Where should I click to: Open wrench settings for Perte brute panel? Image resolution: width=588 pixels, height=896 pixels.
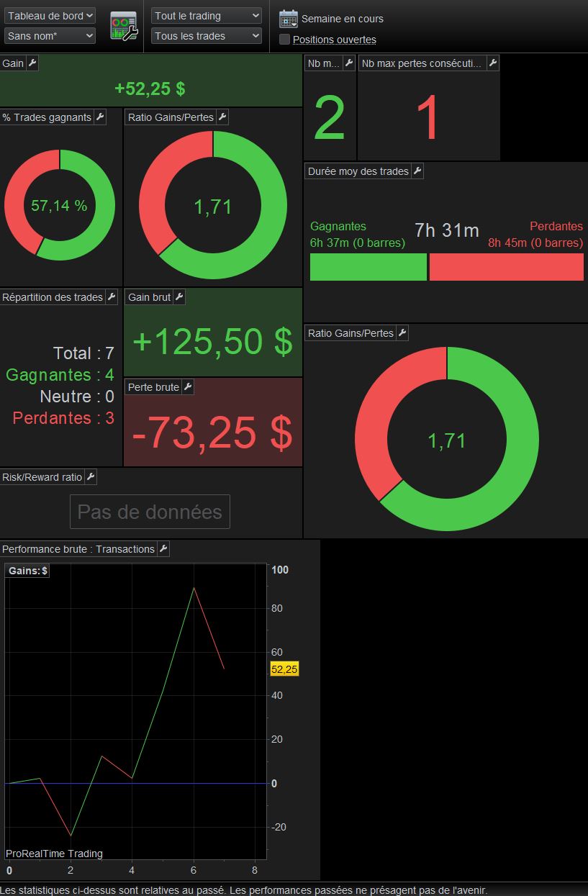tap(188, 387)
